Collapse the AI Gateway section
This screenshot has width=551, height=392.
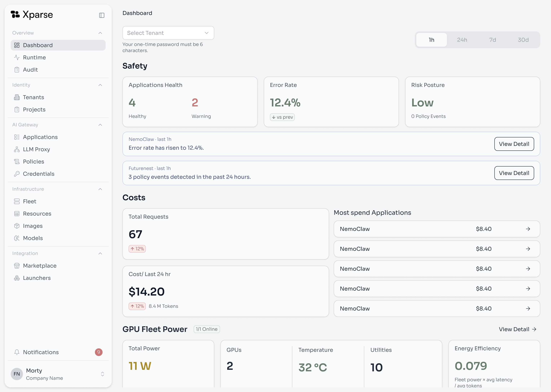click(x=100, y=125)
